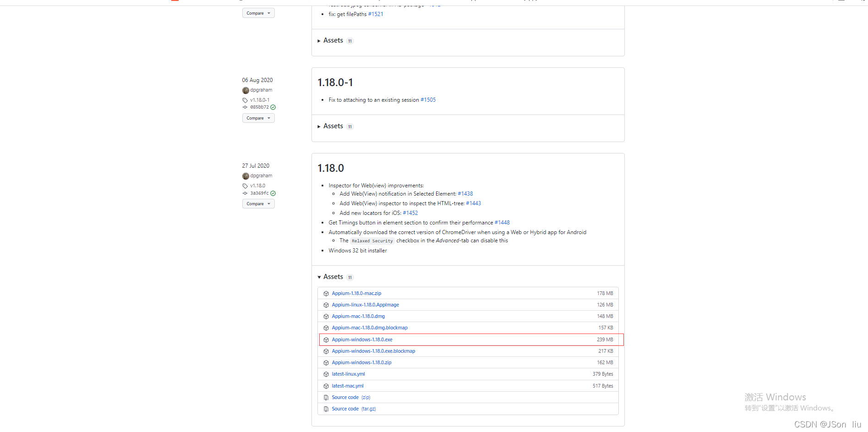Open v1.18.0-1 tag link
The width and height of the screenshot is (868, 432).
(260, 100)
